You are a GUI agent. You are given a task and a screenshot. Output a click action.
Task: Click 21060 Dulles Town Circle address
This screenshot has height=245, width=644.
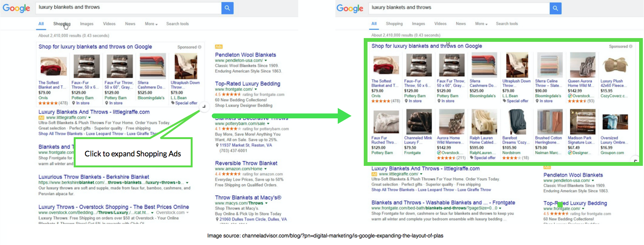click(253, 219)
